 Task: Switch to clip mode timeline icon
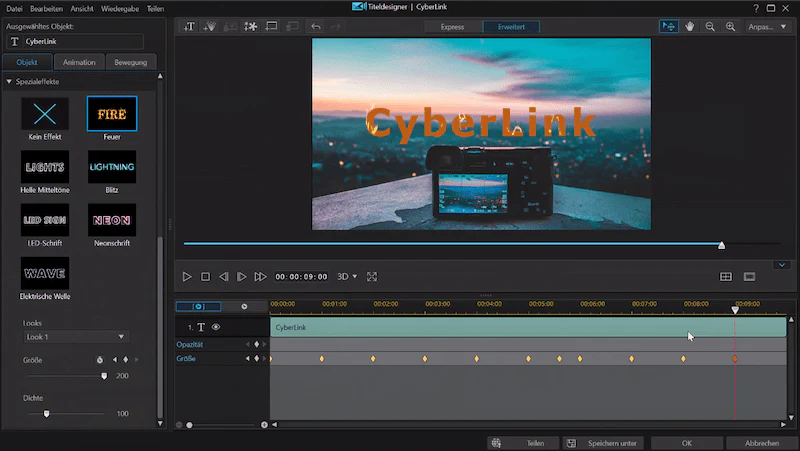198,306
